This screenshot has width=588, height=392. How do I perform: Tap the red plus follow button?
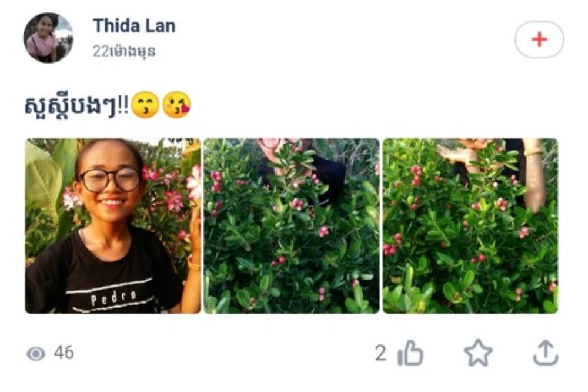click(539, 39)
